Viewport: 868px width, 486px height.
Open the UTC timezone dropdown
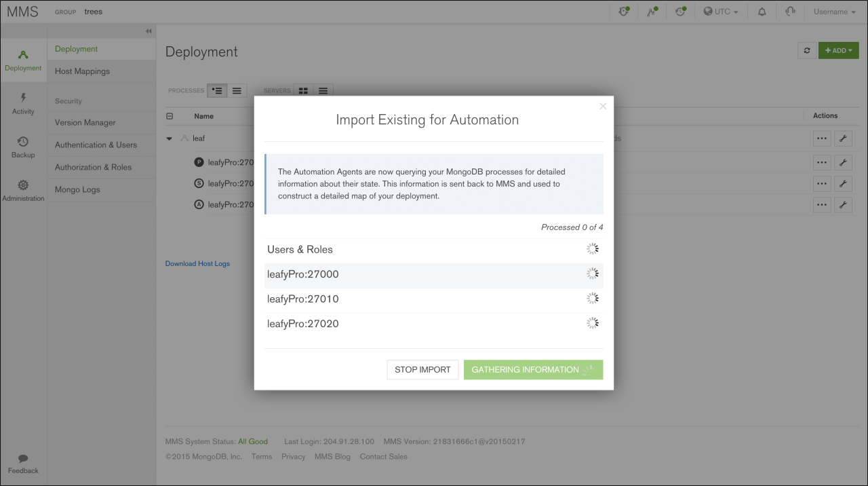[x=721, y=12]
